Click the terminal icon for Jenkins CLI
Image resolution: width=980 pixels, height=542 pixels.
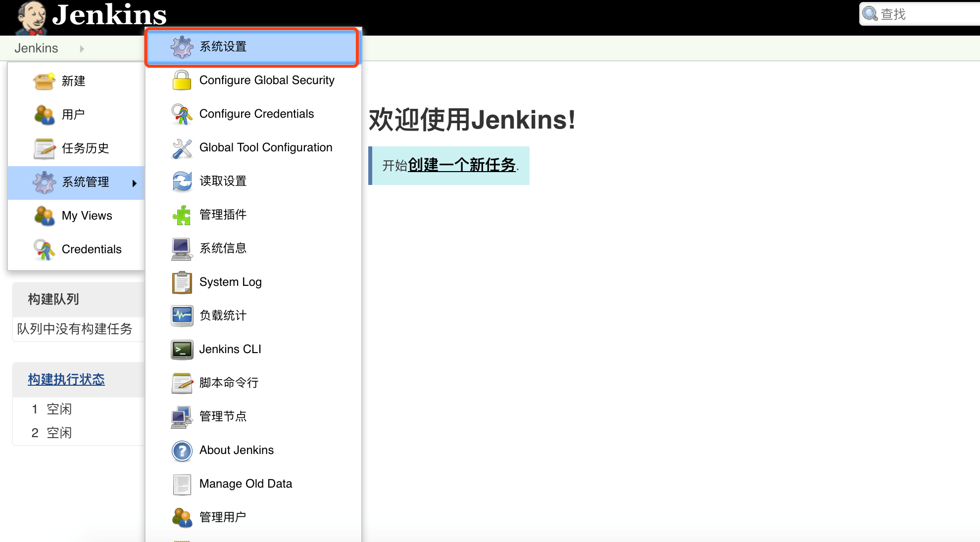(x=182, y=350)
